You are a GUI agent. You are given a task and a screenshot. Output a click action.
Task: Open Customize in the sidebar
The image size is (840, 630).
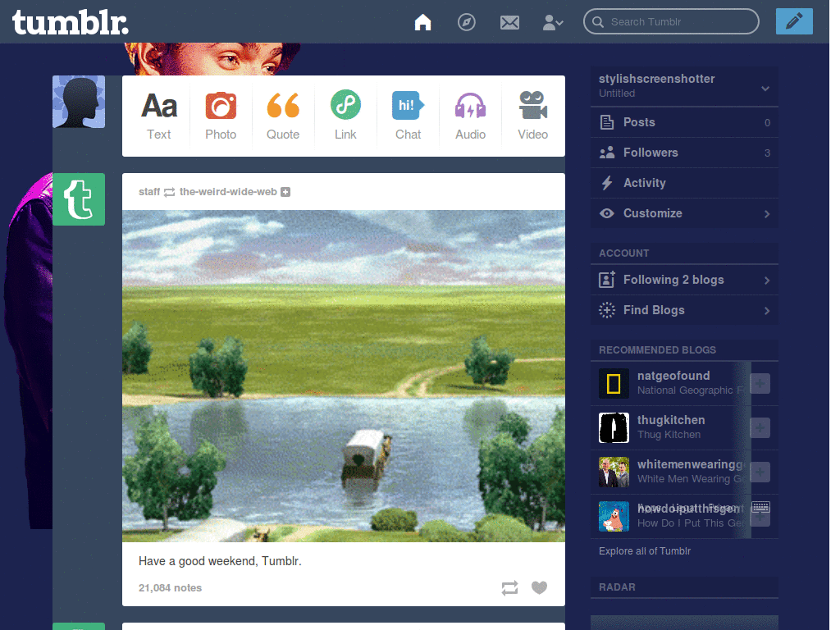click(x=684, y=213)
